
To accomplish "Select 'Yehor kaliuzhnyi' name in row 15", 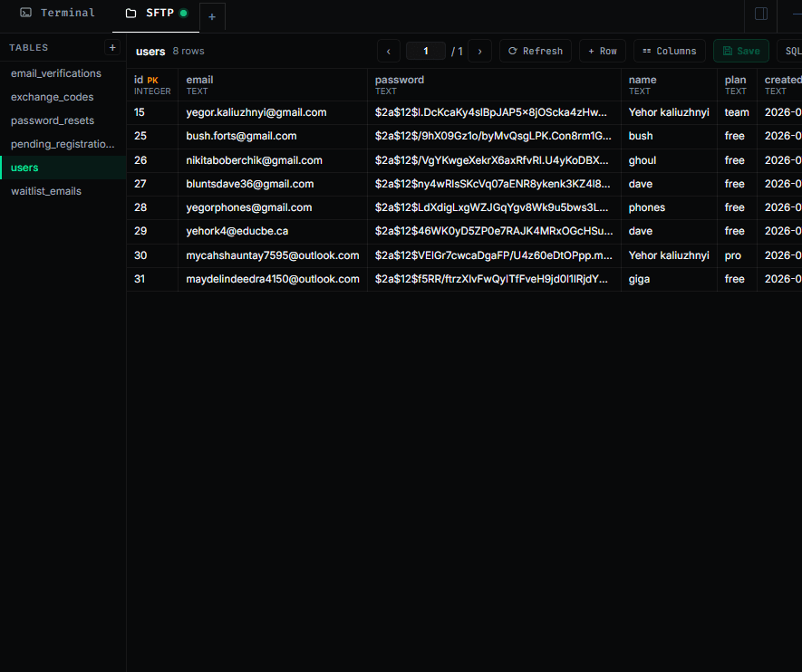I will tap(669, 112).
